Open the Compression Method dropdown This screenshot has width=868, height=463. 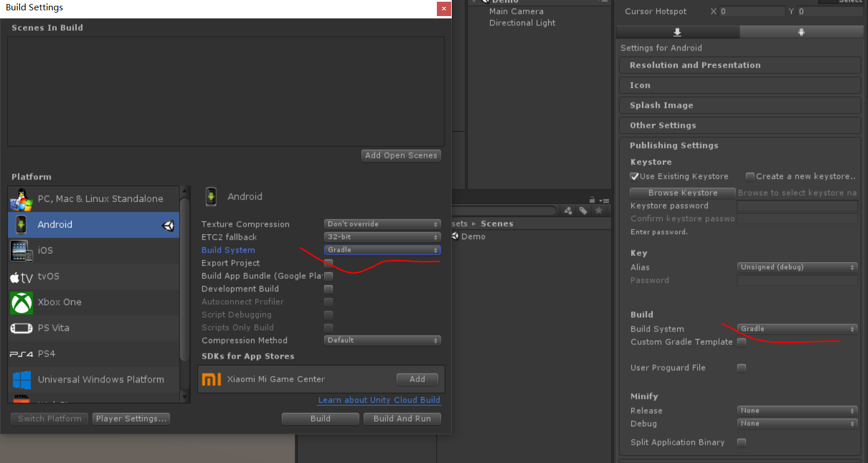[382, 340]
